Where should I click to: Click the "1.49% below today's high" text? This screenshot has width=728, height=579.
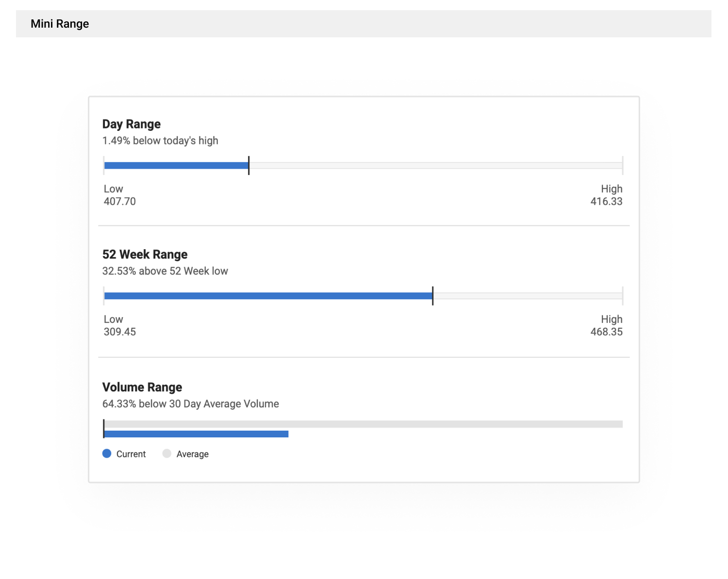[160, 141]
